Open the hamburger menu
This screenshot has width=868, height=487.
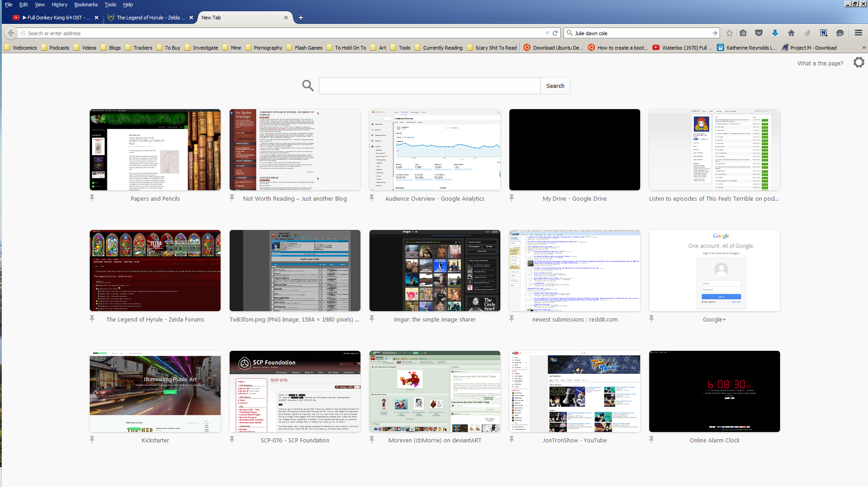pos(858,33)
